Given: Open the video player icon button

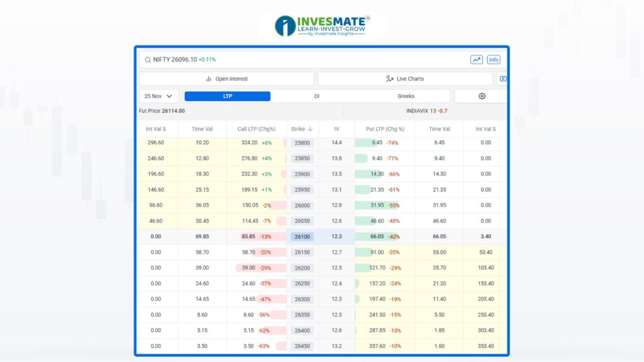Looking at the screenshot, I should (502, 79).
